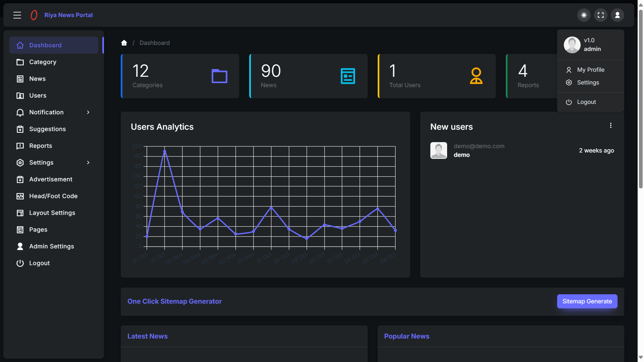
Task: Click the demo user avatar thumbnail
Action: click(x=439, y=150)
